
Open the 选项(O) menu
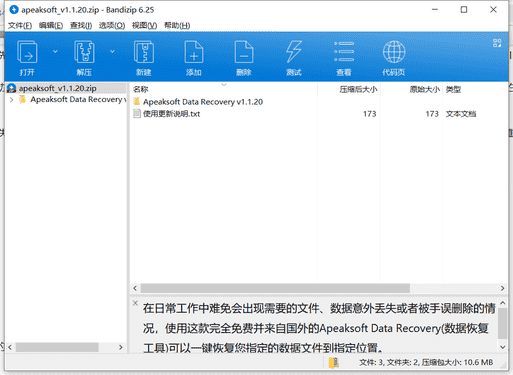point(112,25)
